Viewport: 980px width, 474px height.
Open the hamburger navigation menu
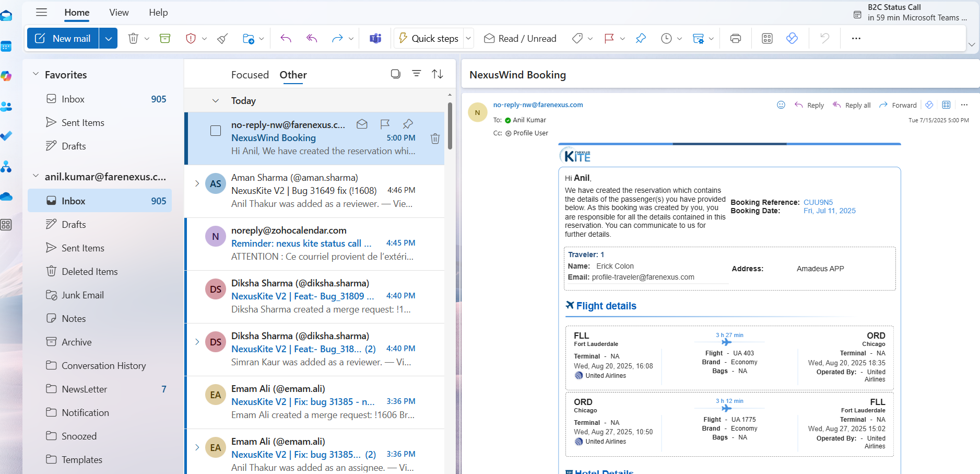pos(42,12)
